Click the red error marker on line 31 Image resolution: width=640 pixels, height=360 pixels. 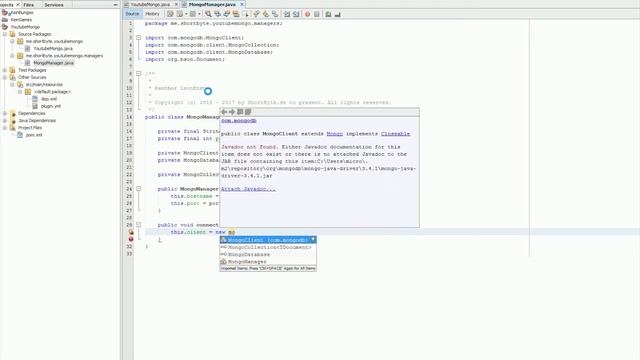point(131,239)
